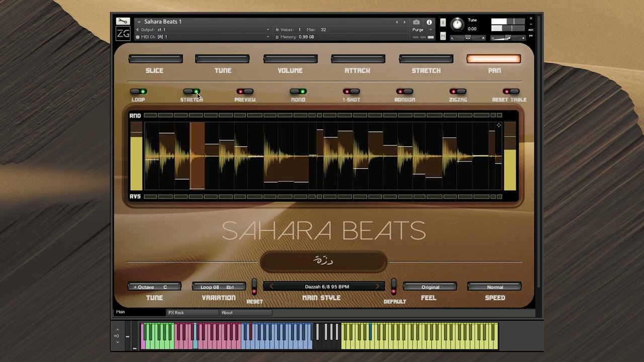Enable the 1-SHOT switch
644x362 pixels.
coord(351,92)
